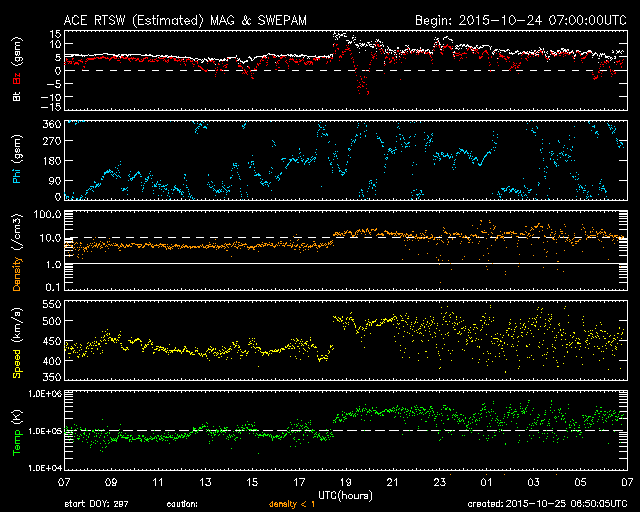Click the 'Begin: 2015-10-24 07:00:00UTC' text

(x=521, y=20)
